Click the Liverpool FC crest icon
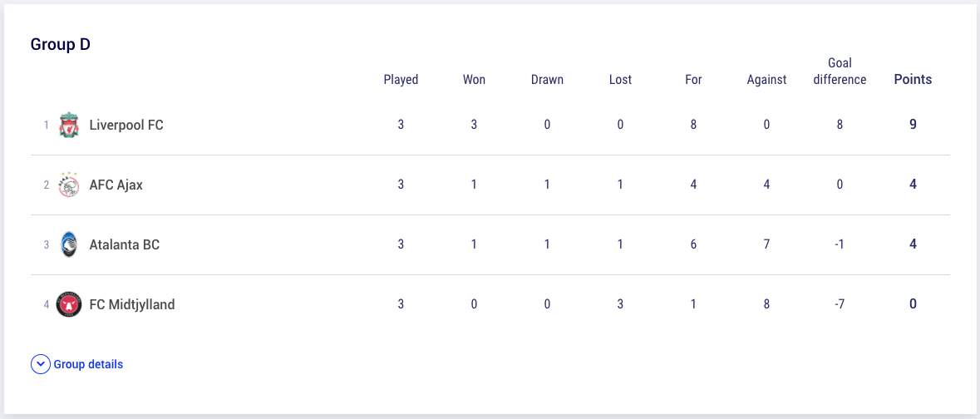The image size is (980, 419). (69, 125)
